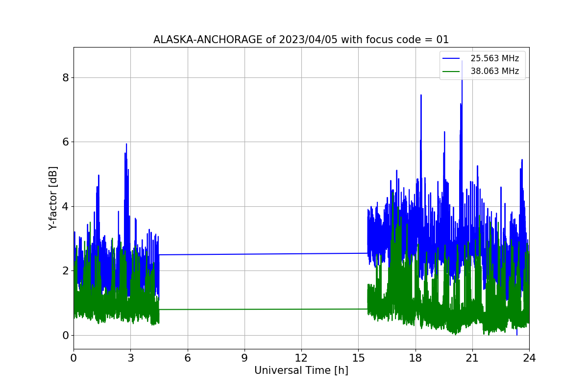
Task: Click x-axis tick label 15
Action: pyautogui.click(x=358, y=358)
